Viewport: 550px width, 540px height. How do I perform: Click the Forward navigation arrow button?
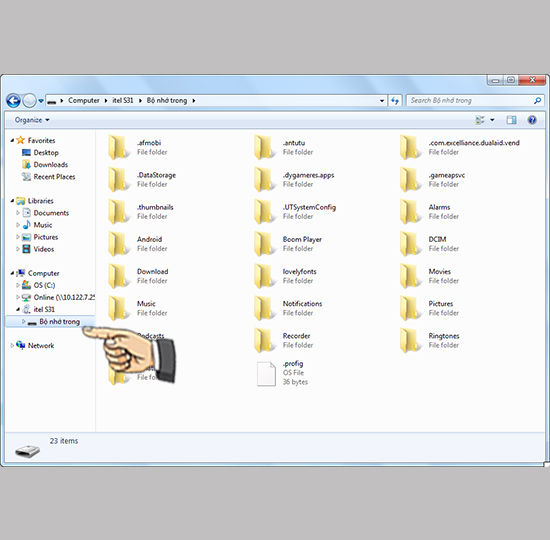29,101
